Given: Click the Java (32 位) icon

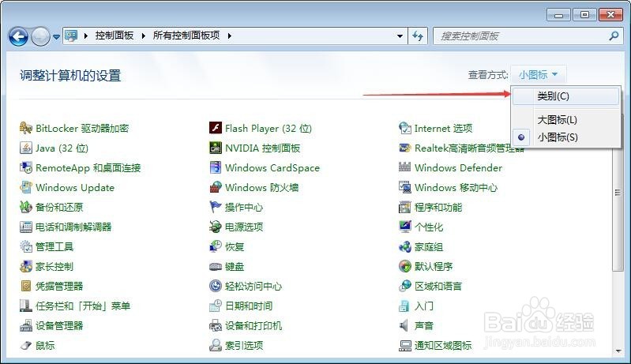Looking at the screenshot, I should click(x=26, y=148).
